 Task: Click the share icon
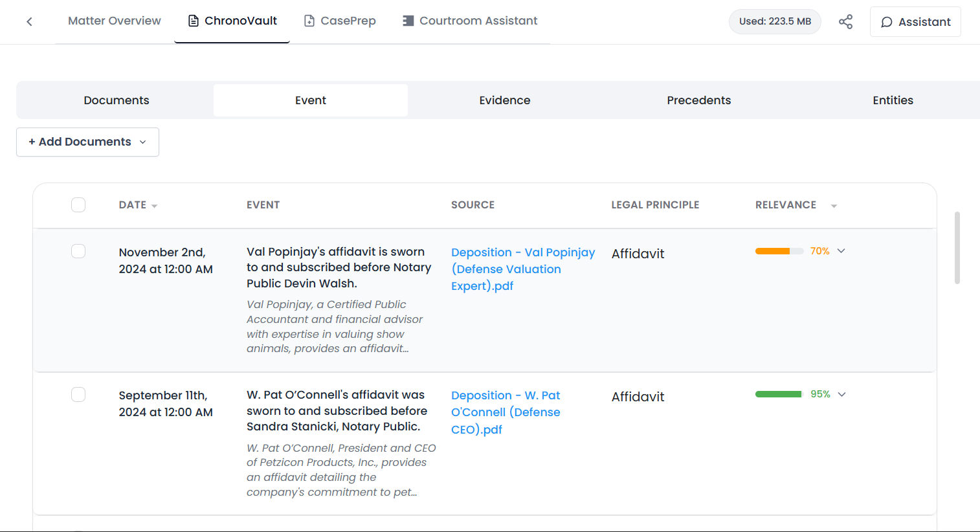pyautogui.click(x=846, y=21)
